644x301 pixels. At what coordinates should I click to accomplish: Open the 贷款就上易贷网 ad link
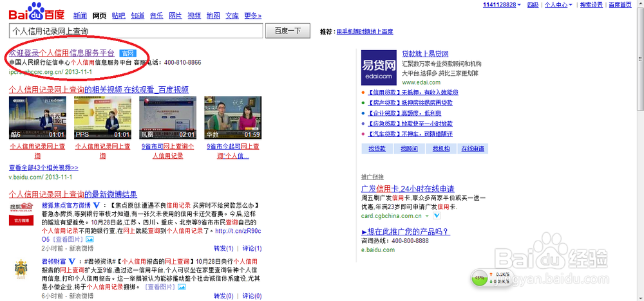(x=425, y=54)
